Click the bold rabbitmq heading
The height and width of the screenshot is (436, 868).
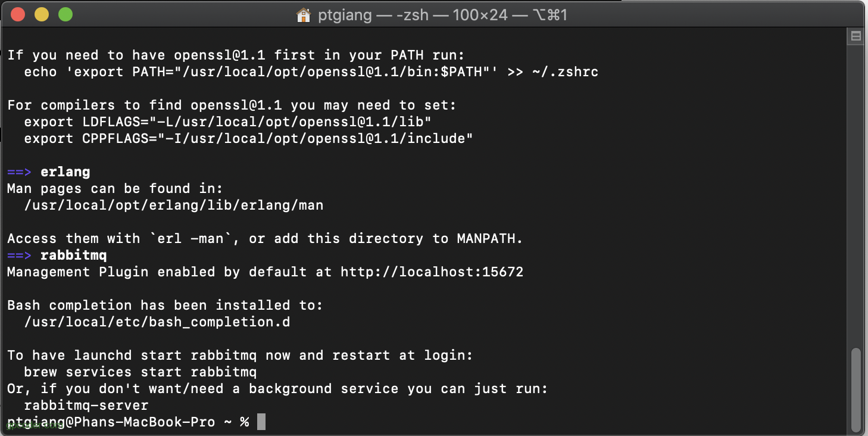click(74, 256)
